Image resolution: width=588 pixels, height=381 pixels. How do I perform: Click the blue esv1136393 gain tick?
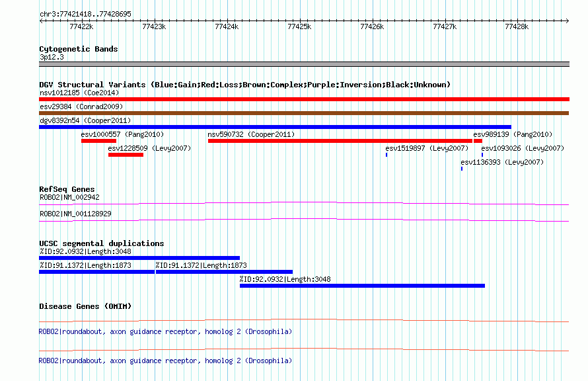tap(462, 169)
